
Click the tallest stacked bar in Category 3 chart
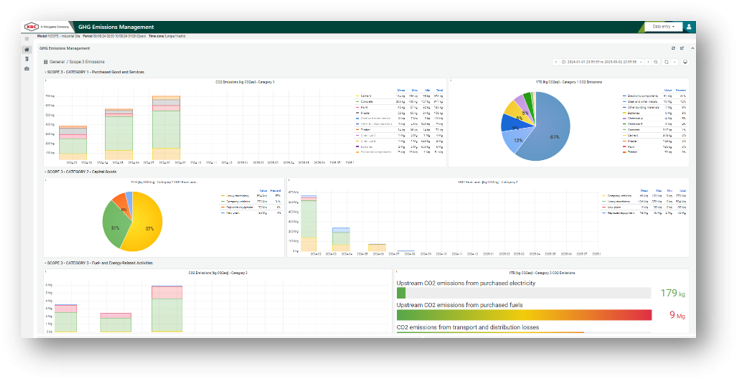(x=167, y=308)
